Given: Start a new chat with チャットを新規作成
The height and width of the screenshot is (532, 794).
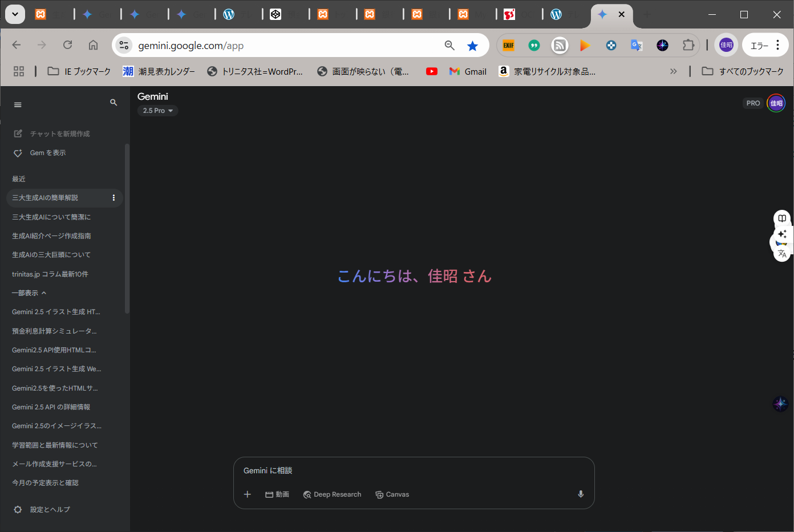Looking at the screenshot, I should tap(51, 133).
